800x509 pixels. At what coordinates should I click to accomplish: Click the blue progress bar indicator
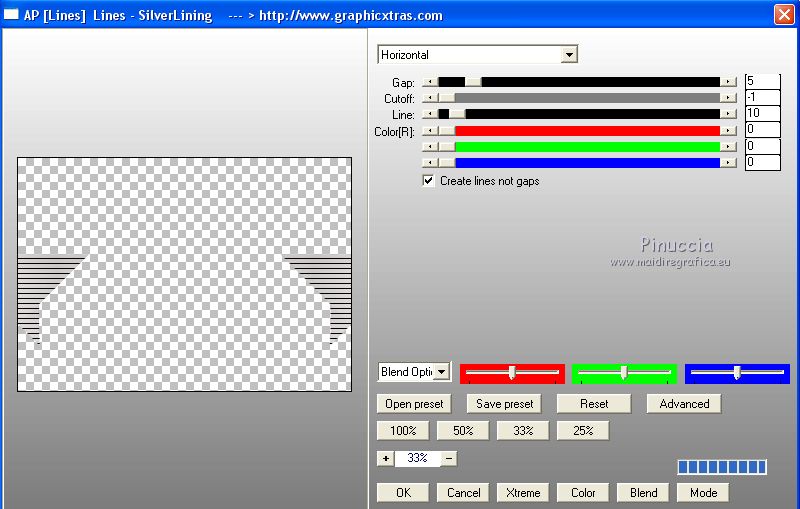[x=722, y=467]
